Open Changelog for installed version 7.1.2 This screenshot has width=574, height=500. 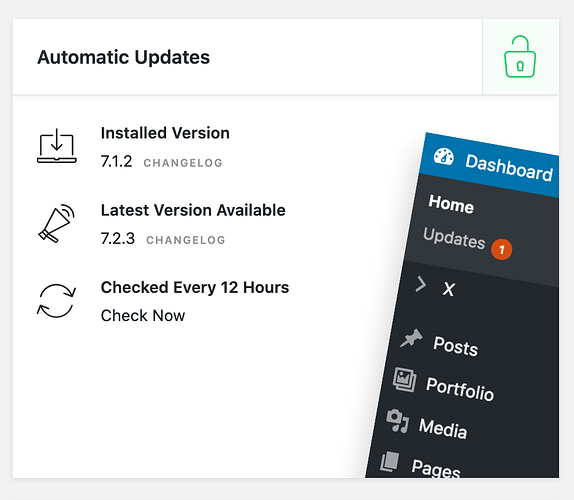pos(183,163)
